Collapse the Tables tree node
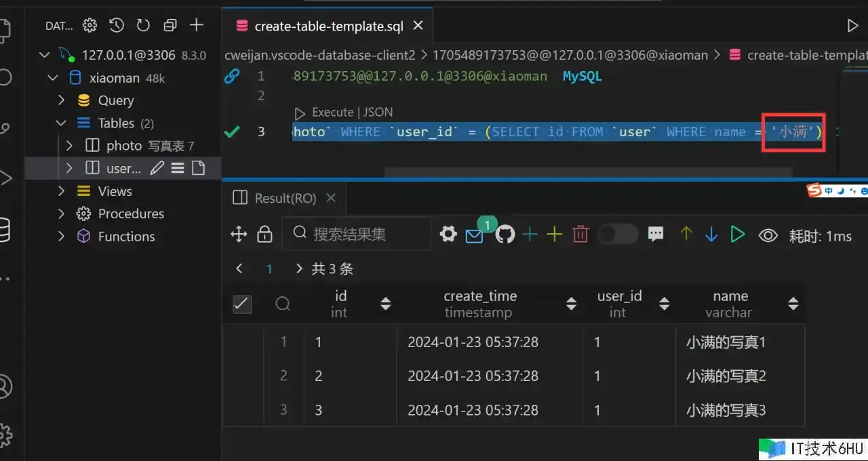Image resolution: width=868 pixels, height=461 pixels. [62, 123]
